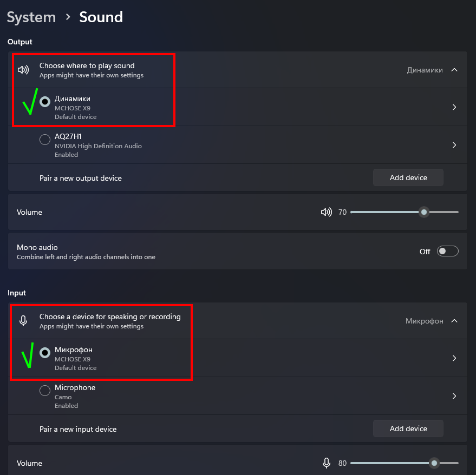Click Add device for a new output device
Image resolution: width=476 pixels, height=475 pixels.
point(408,177)
